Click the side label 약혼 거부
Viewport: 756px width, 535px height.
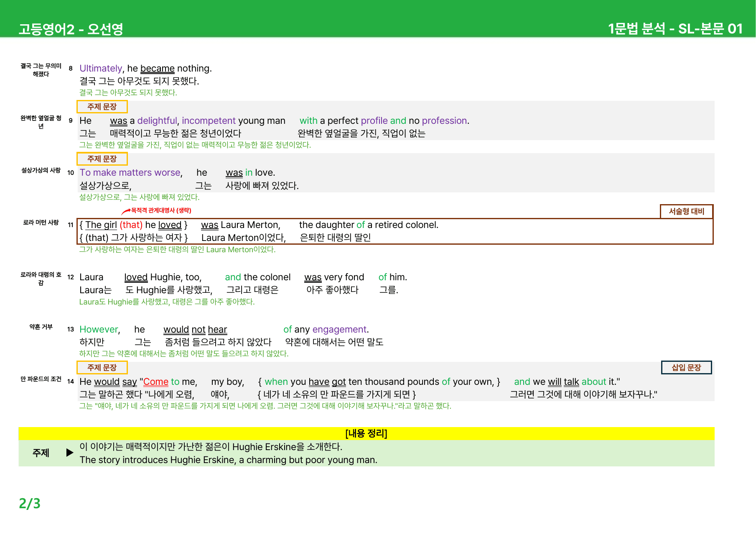(41, 327)
